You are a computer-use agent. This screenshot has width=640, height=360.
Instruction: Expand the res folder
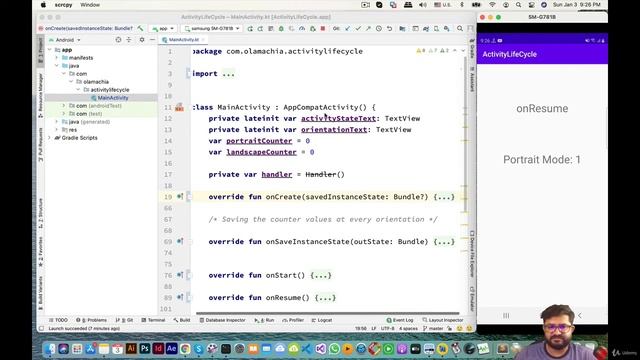57,130
